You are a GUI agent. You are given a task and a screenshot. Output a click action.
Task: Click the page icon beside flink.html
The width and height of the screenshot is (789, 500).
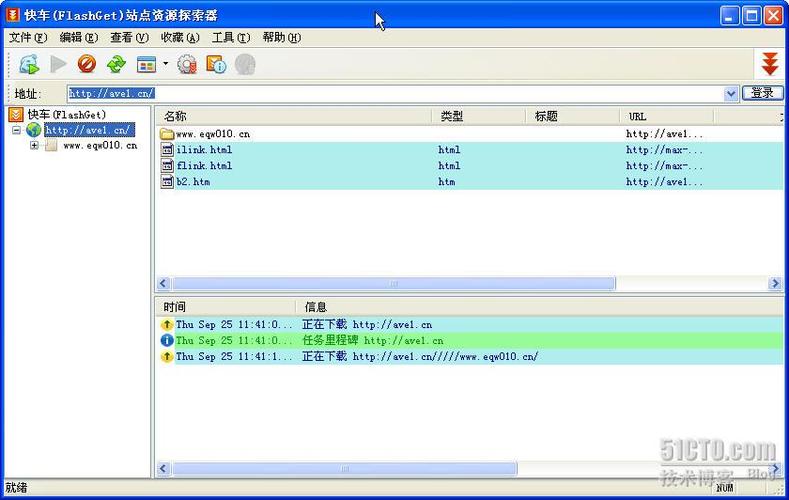pos(167,165)
